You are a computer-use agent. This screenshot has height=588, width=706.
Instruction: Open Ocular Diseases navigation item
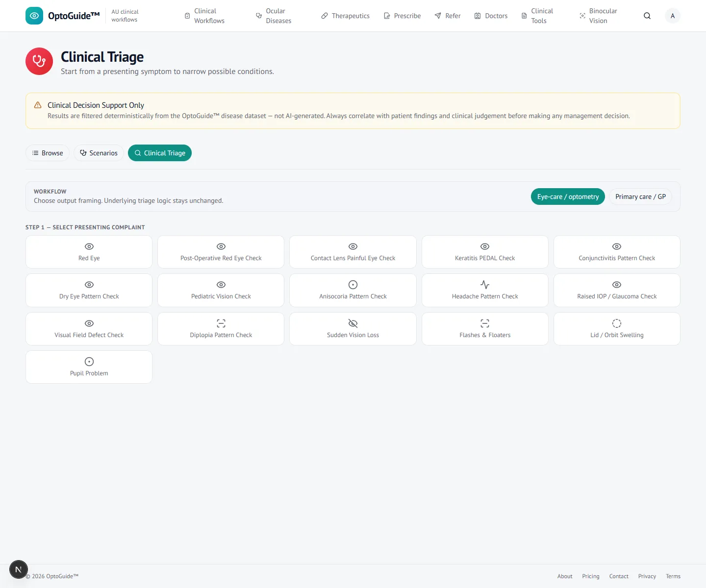(x=274, y=16)
